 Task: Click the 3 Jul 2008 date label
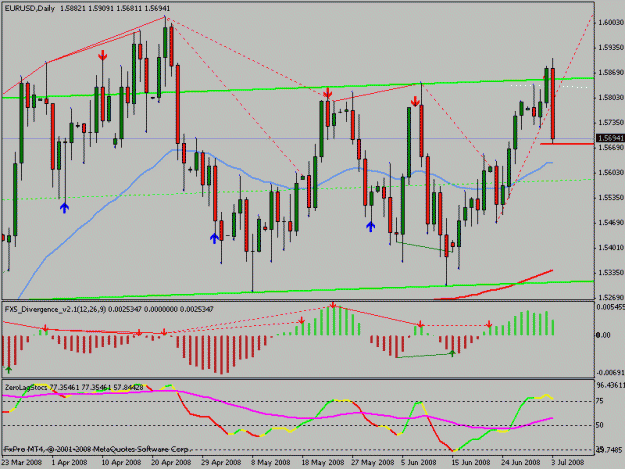(568, 463)
